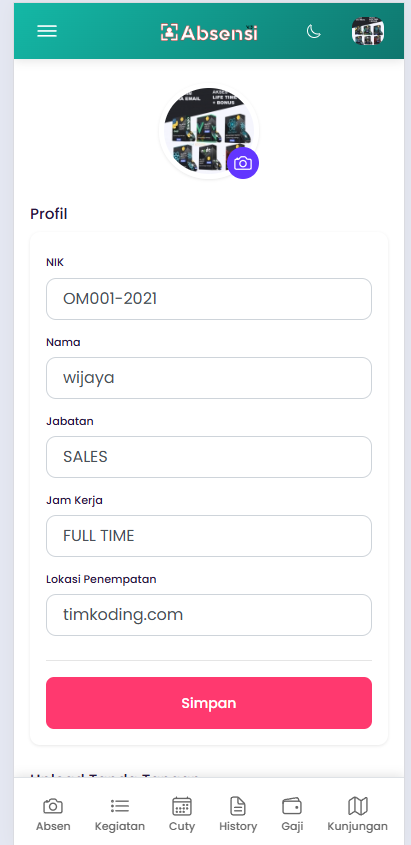Click the Jam Kerja FULL TIME field

[209, 536]
